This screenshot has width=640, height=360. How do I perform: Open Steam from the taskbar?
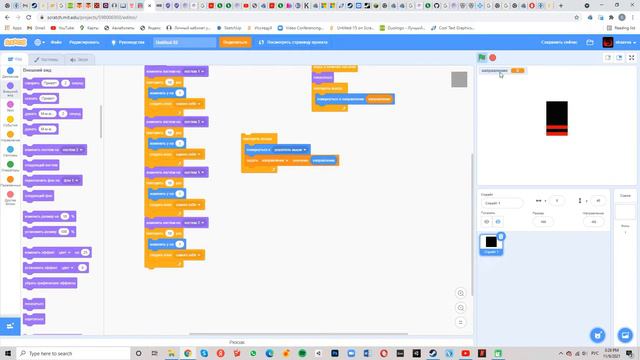(x=433, y=353)
